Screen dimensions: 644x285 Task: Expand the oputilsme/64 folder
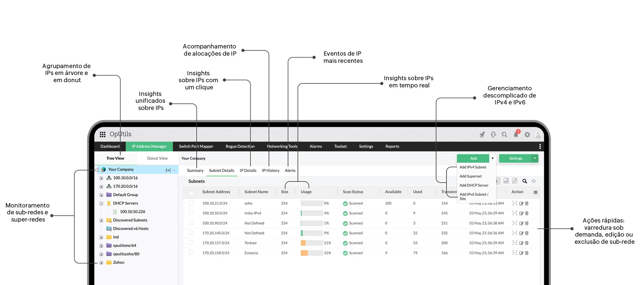click(x=101, y=246)
